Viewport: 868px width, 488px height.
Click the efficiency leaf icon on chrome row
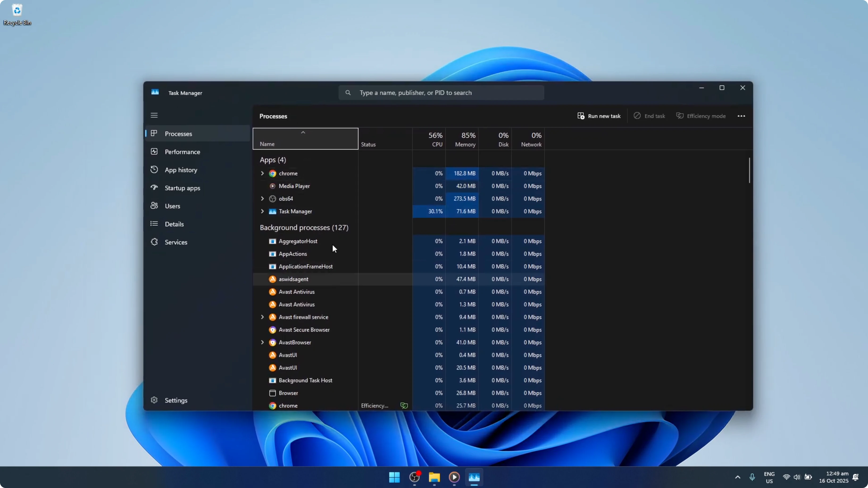coord(404,405)
